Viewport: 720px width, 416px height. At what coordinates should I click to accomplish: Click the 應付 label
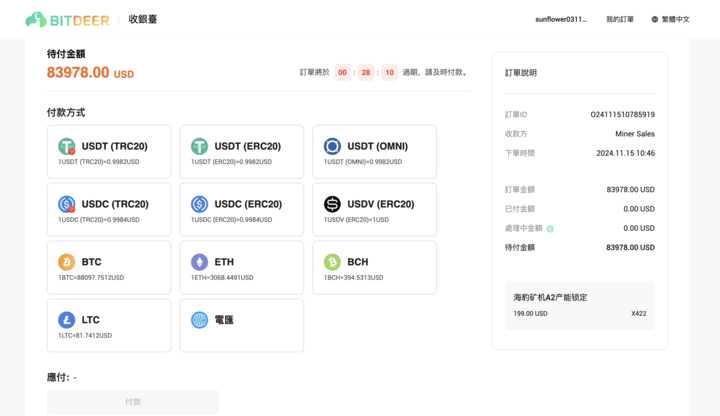58,377
